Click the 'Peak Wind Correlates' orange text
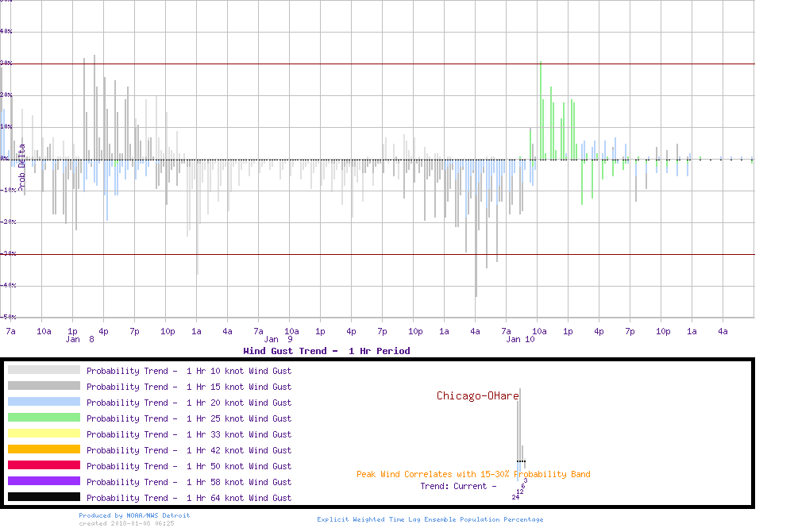The width and height of the screenshot is (794, 532). tap(473, 475)
